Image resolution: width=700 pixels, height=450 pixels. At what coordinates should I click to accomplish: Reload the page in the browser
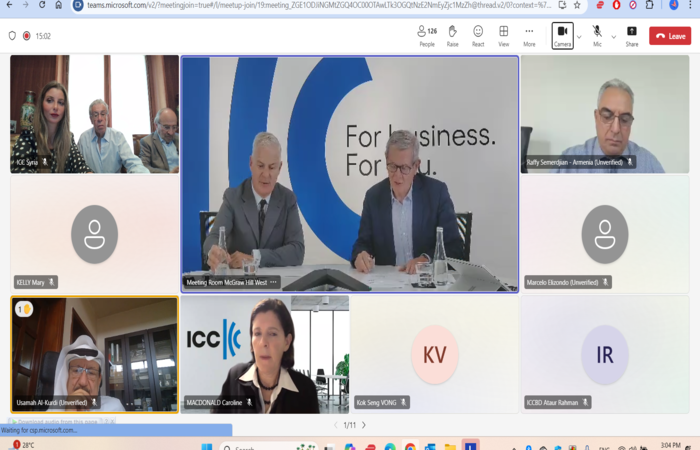tap(42, 5)
